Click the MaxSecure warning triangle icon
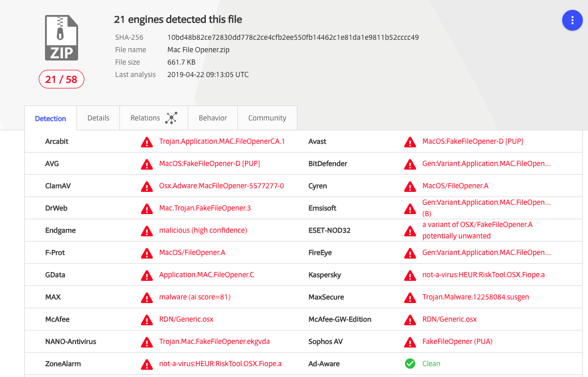Image resolution: width=588 pixels, height=377 pixels. click(410, 298)
